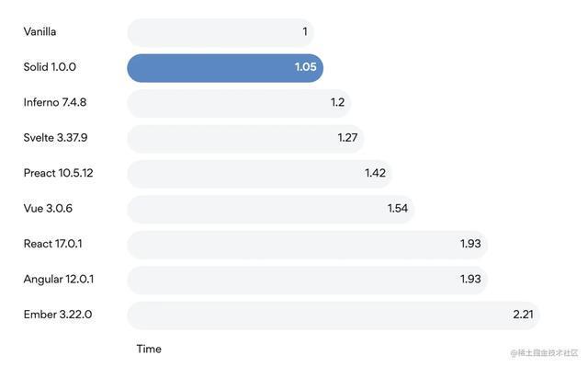Image resolution: width=588 pixels, height=367 pixels.
Task: Click the Inferno 7.4.8 label
Action: tap(55, 102)
